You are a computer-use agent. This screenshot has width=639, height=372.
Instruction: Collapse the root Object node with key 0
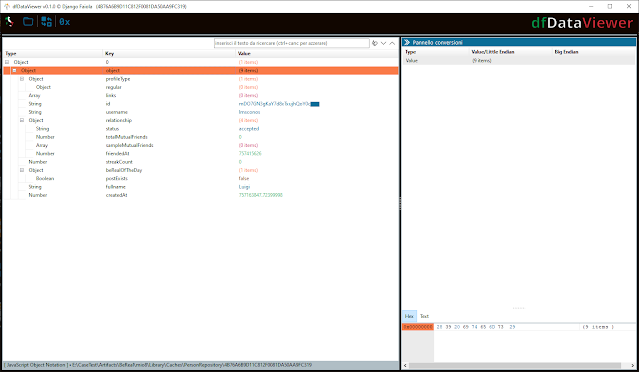pyautogui.click(x=7, y=62)
